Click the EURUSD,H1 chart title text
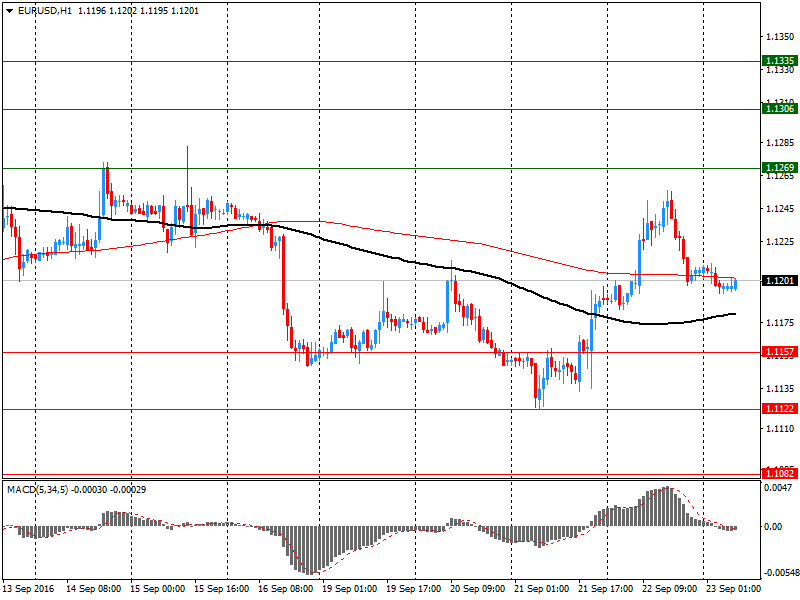The width and height of the screenshot is (800, 600). (x=45, y=11)
